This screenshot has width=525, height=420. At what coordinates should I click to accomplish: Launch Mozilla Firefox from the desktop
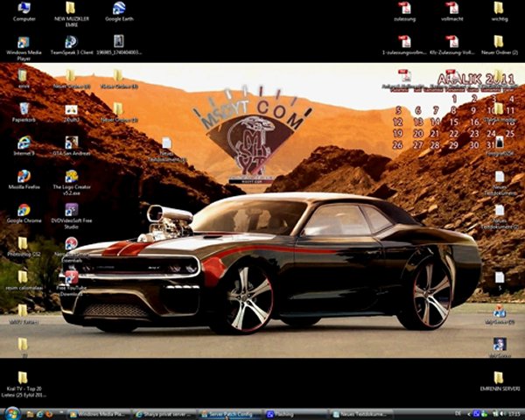point(24,176)
